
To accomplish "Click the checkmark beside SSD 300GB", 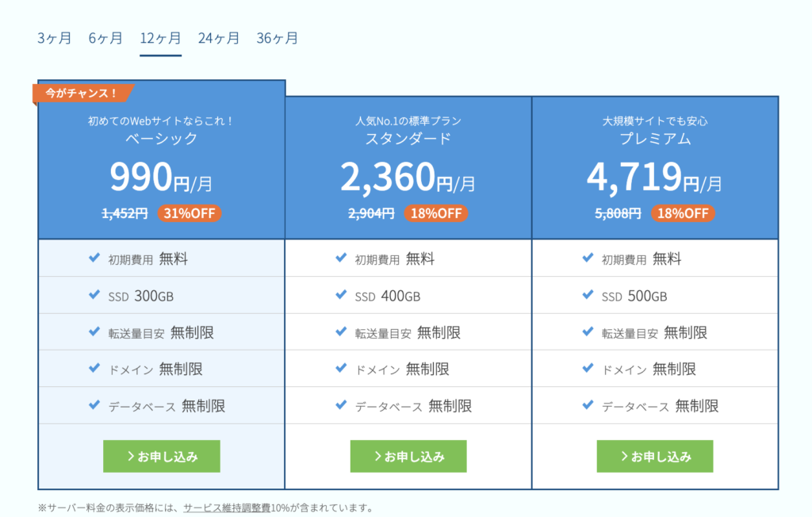I will coord(94,295).
